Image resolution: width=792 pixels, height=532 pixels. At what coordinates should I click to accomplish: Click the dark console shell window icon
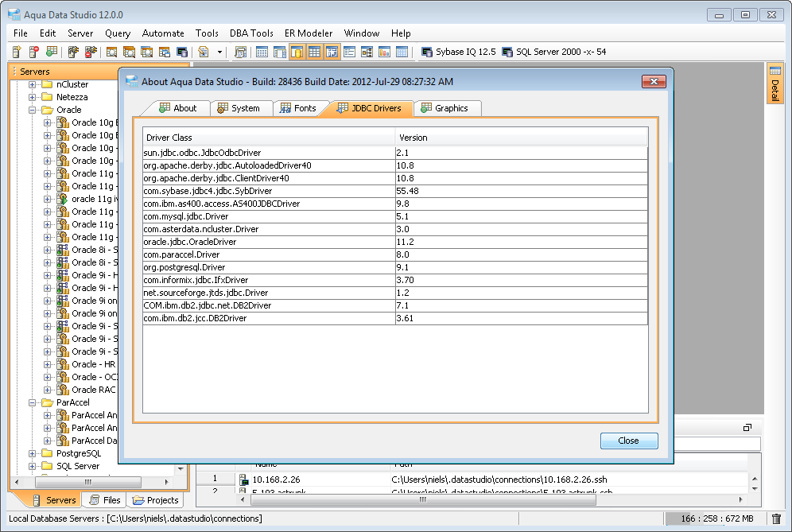coord(182,52)
